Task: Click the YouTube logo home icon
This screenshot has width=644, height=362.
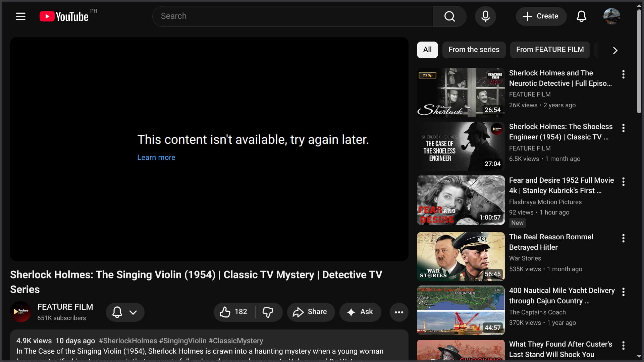Action: click(64, 16)
